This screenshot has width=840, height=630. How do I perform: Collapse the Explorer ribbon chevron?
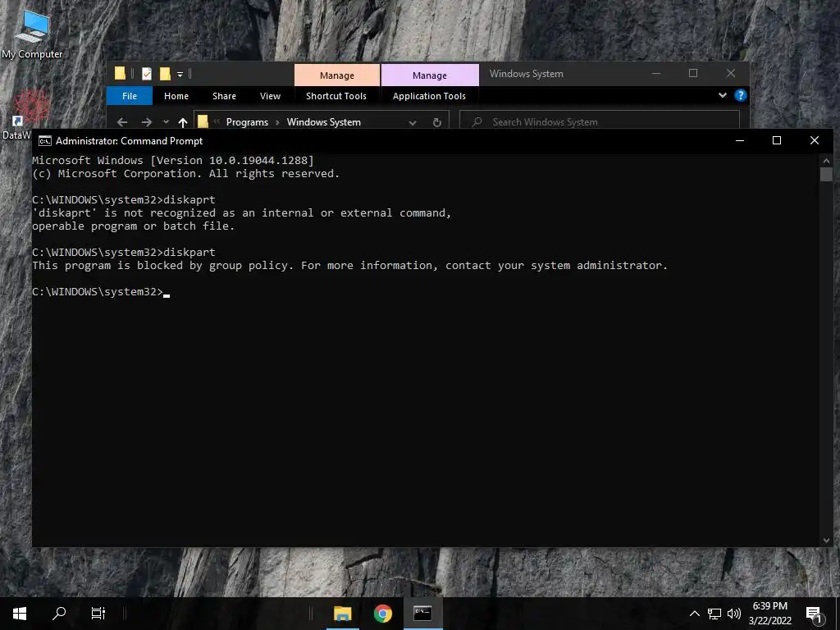click(x=723, y=95)
